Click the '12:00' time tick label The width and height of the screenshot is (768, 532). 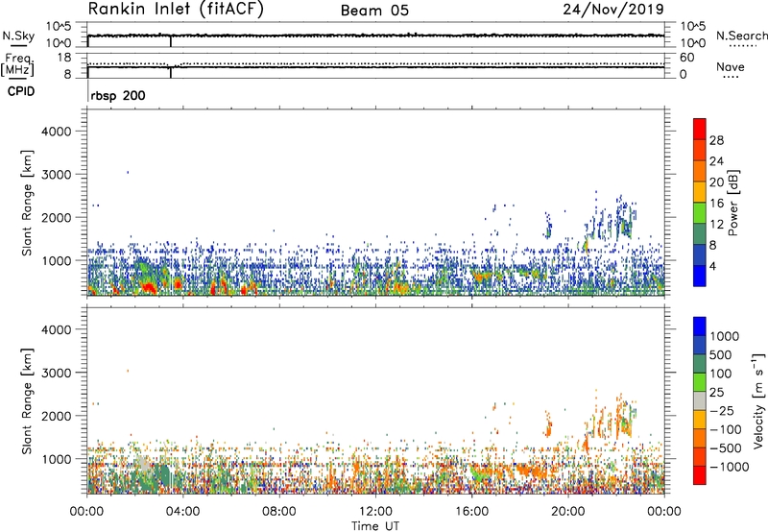point(375,512)
